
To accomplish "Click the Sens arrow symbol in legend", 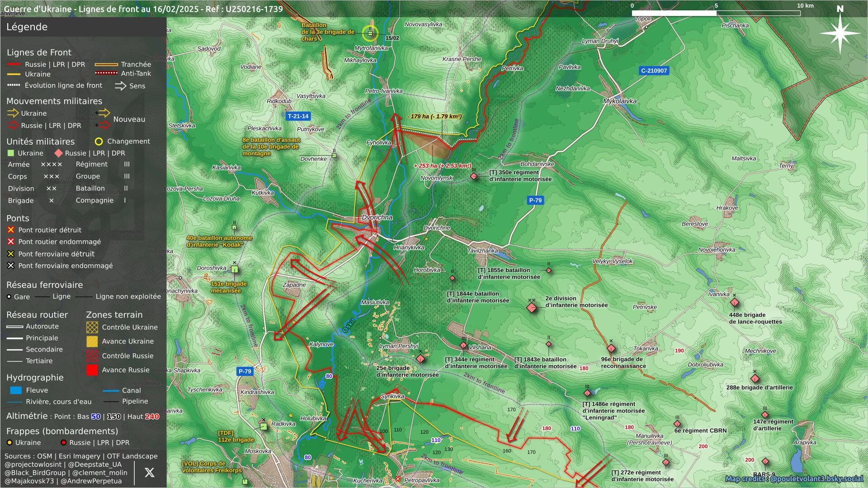I will coord(120,86).
